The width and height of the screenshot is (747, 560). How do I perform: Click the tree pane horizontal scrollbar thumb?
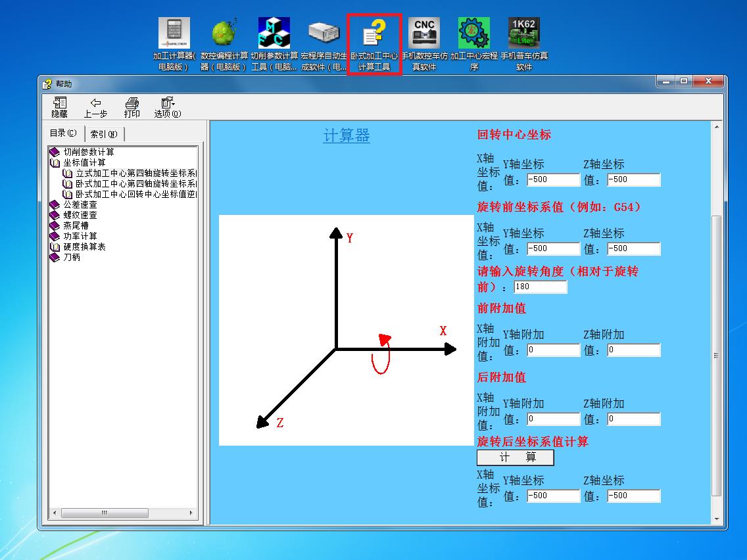coord(105,513)
